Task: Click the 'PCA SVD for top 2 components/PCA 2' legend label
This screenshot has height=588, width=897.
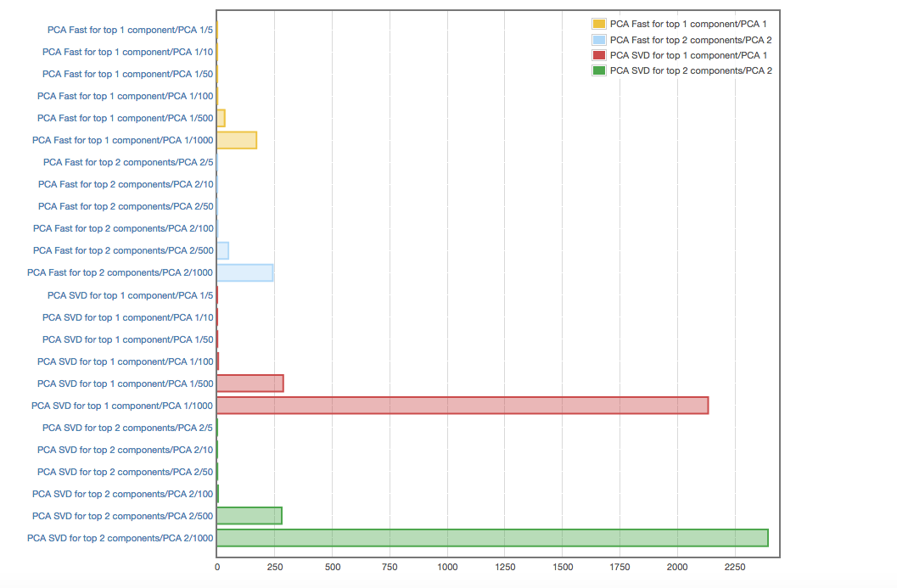Action: (x=691, y=70)
